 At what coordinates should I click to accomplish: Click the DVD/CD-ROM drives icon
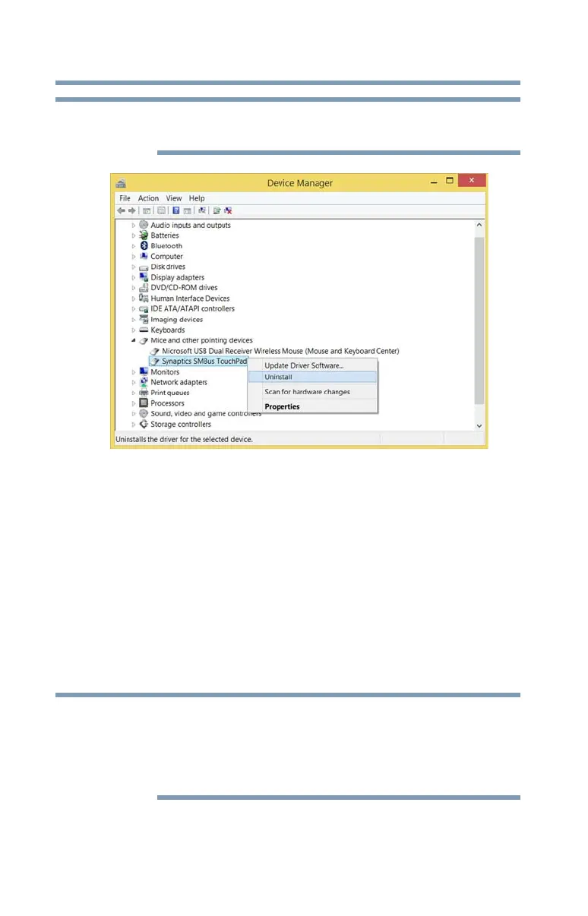point(144,288)
